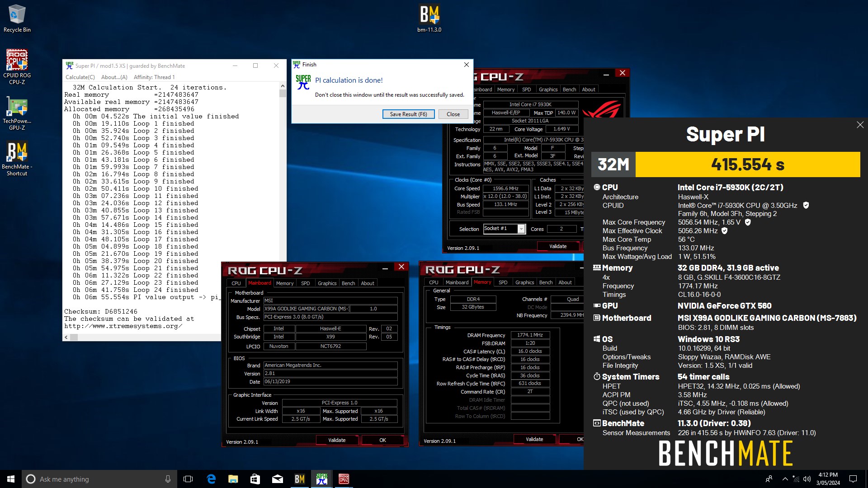
Task: Select SPD tab in Mainboard CPU-Z window
Action: tap(306, 283)
